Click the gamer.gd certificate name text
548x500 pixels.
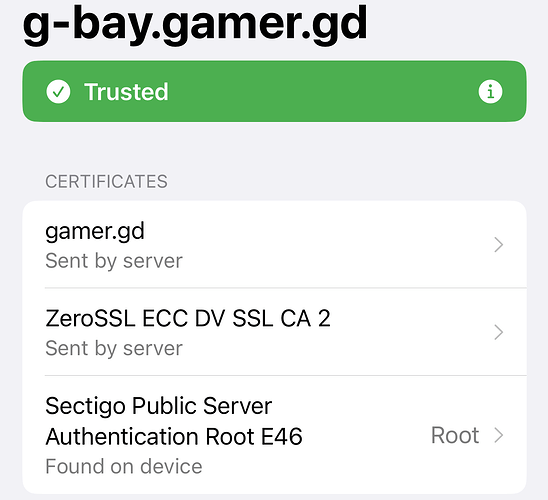95,232
